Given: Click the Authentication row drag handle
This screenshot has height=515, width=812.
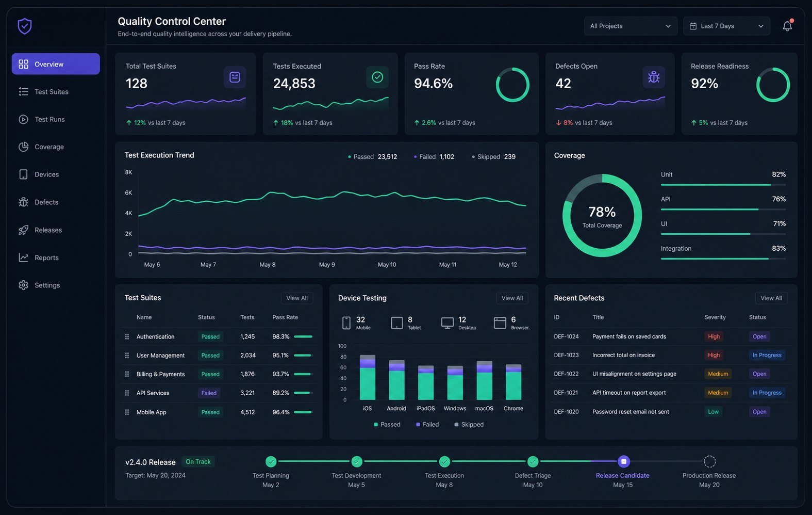Looking at the screenshot, I should point(127,336).
